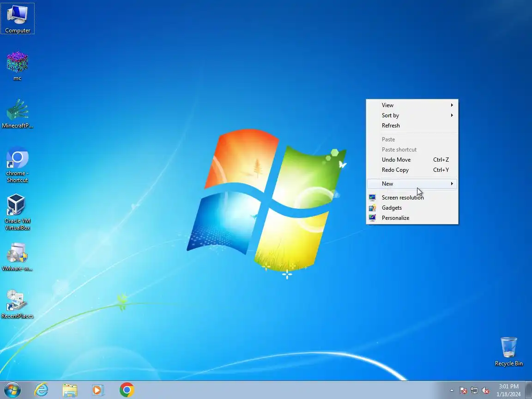
Task: Select the Recycle Bin icon
Action: point(508,351)
